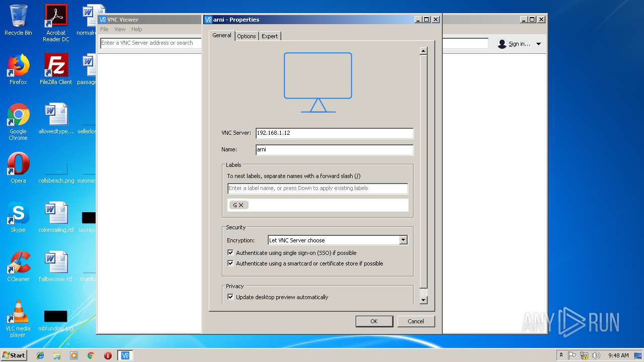The width and height of the screenshot is (644, 362).
Task: Switch to the Options tab
Action: pyautogui.click(x=247, y=36)
